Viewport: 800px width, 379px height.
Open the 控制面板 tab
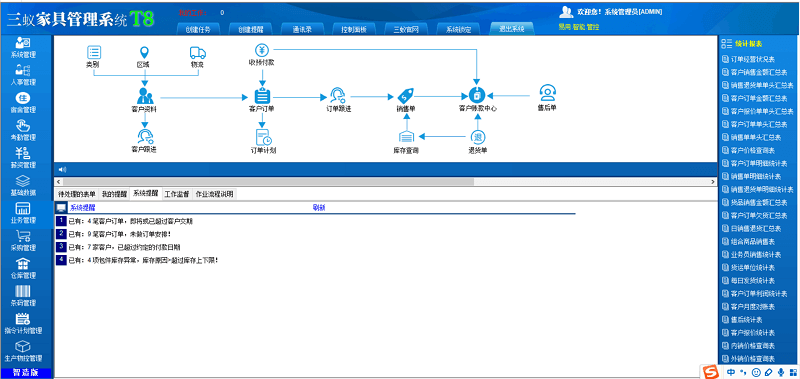[x=354, y=29]
